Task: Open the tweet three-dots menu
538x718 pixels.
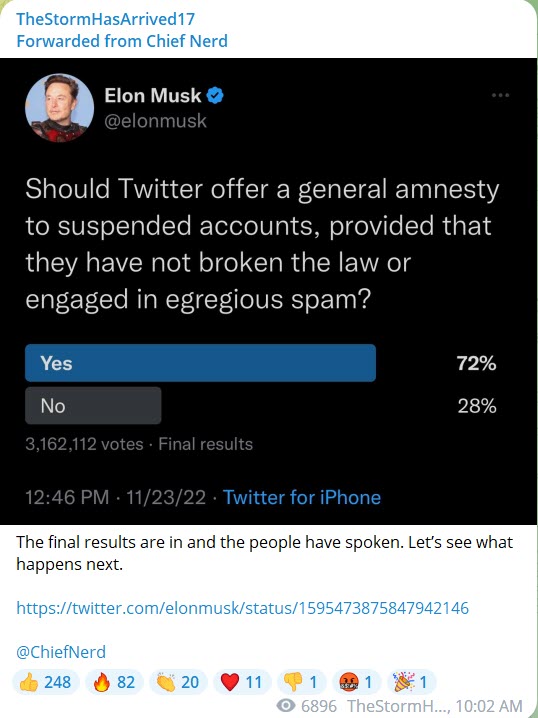Action: point(500,95)
